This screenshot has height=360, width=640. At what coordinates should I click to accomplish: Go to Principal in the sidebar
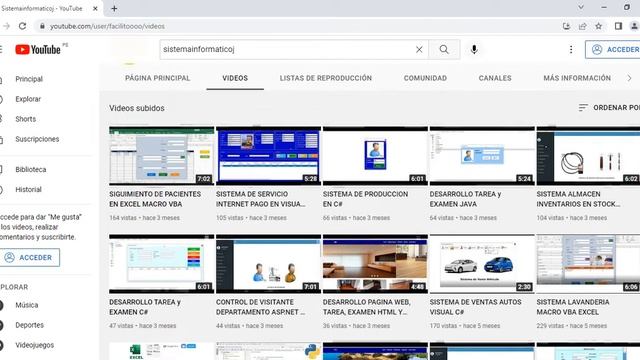click(29, 79)
